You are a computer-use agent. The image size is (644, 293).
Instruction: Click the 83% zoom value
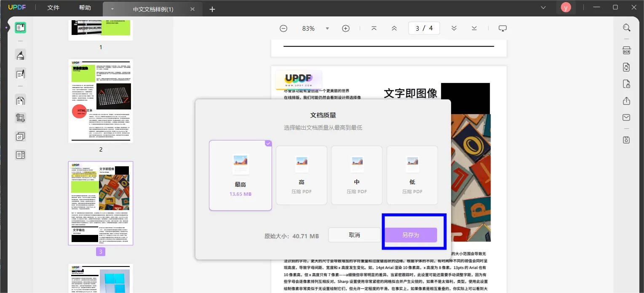pos(308,29)
